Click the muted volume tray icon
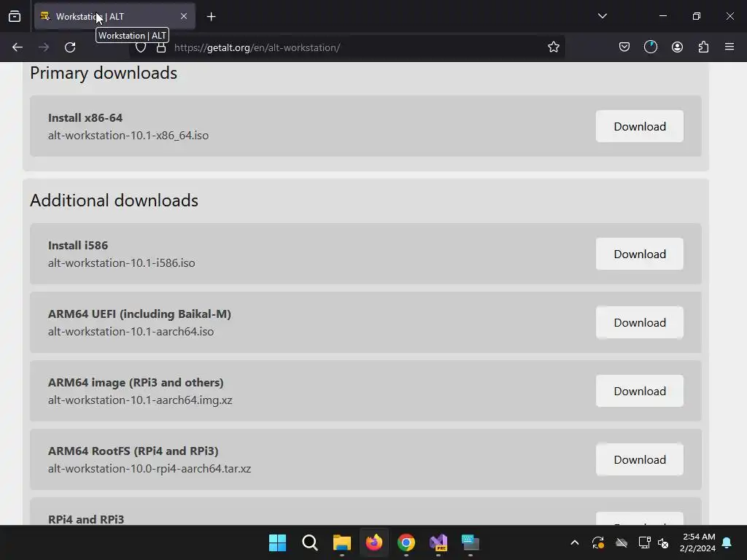This screenshot has height=560, width=747. coord(662,542)
